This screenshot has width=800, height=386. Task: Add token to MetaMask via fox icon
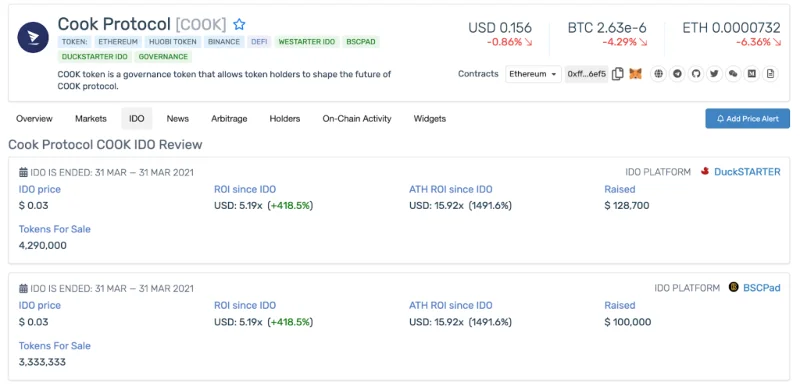click(x=635, y=74)
